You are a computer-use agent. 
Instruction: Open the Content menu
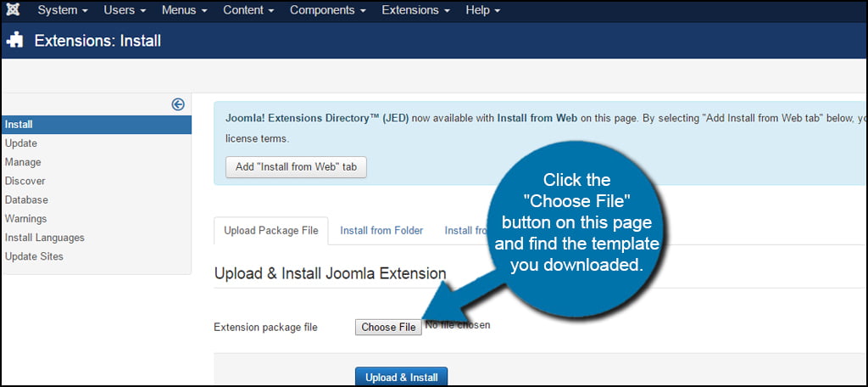pyautogui.click(x=248, y=10)
